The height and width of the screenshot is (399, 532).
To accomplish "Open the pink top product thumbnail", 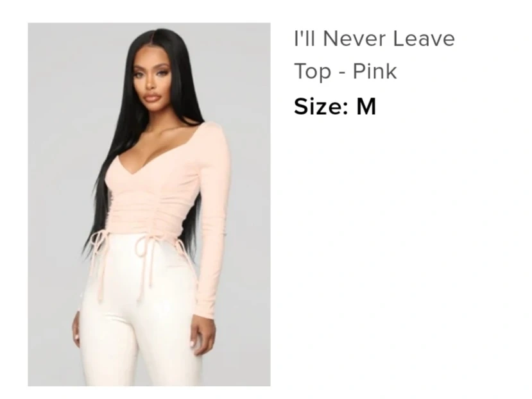I will coord(149,204).
